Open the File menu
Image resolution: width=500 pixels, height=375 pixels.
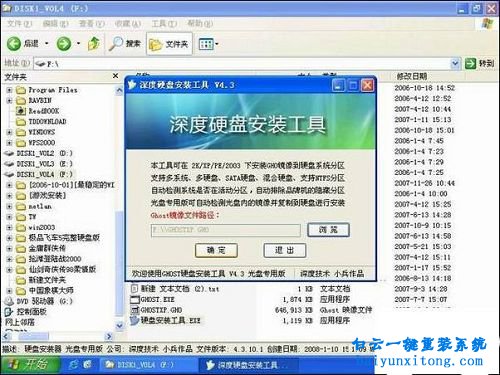[19, 23]
